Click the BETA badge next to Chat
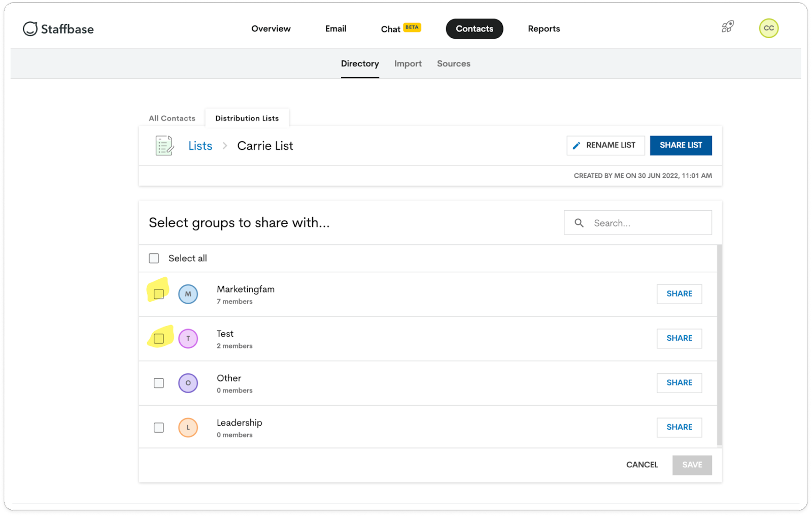The image size is (812, 516). [412, 27]
